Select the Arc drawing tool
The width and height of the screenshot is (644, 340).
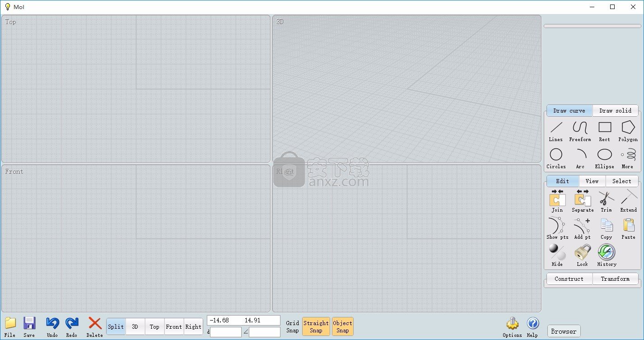[580, 158]
